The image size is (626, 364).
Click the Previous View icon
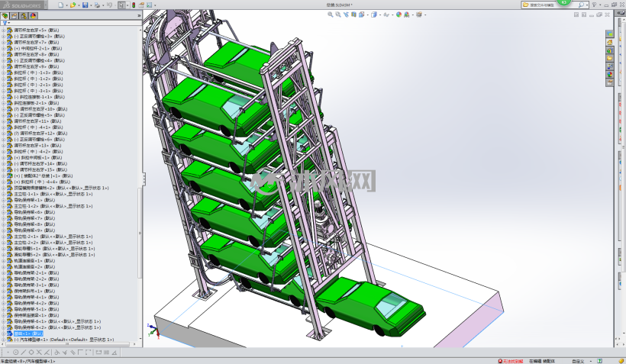click(x=346, y=14)
